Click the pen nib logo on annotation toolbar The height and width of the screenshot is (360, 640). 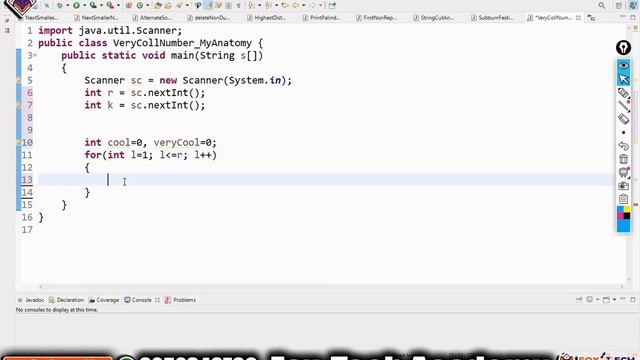pyautogui.click(x=623, y=48)
